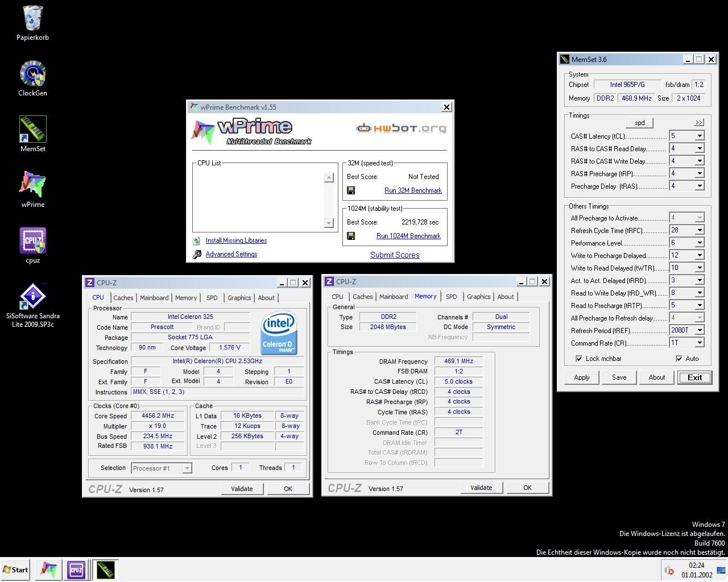
Task: Click the CPU-Z taskbar button
Action: click(x=76, y=569)
